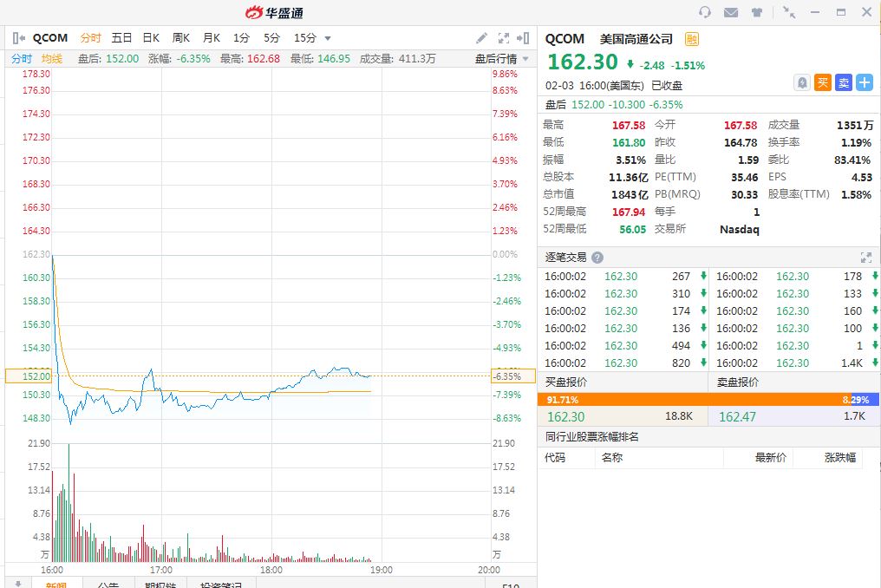Click the 代码 column header
The width and height of the screenshot is (881, 588).
pos(555,458)
